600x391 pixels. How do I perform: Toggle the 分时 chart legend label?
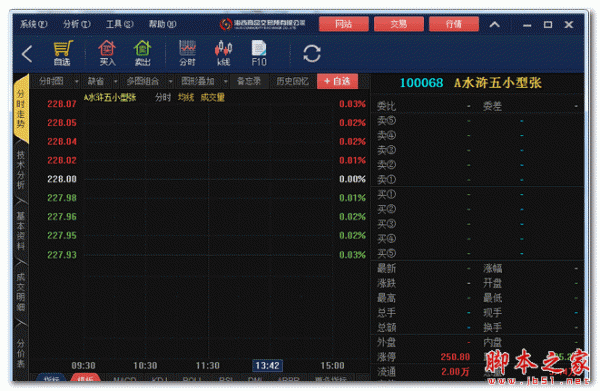point(163,98)
